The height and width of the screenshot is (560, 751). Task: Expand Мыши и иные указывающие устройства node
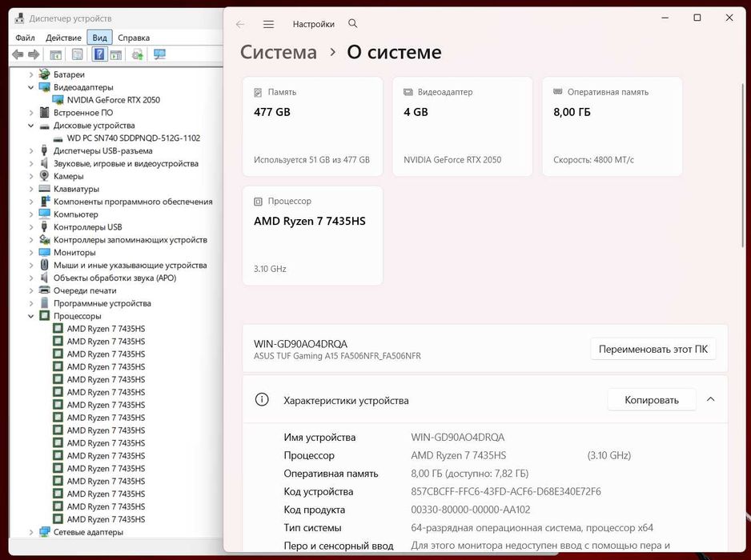click(31, 265)
